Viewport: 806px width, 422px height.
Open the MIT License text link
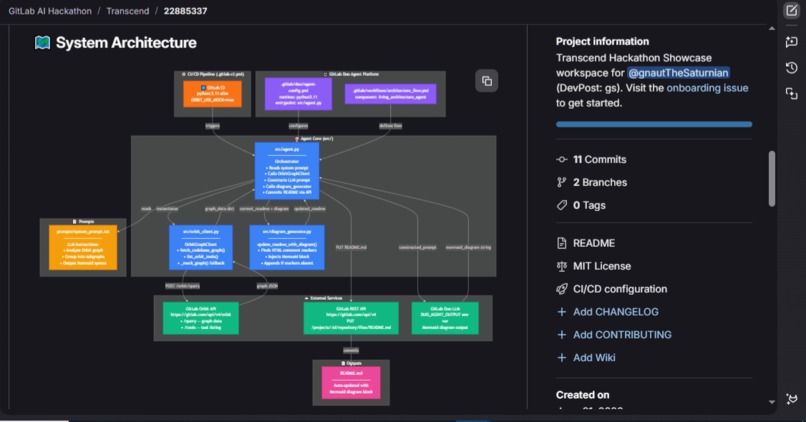602,266
